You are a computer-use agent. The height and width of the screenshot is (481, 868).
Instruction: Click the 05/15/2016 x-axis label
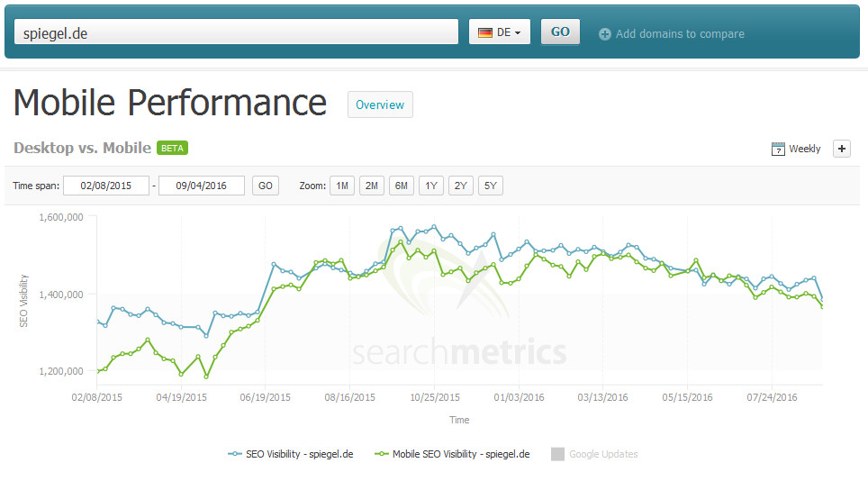(x=687, y=397)
